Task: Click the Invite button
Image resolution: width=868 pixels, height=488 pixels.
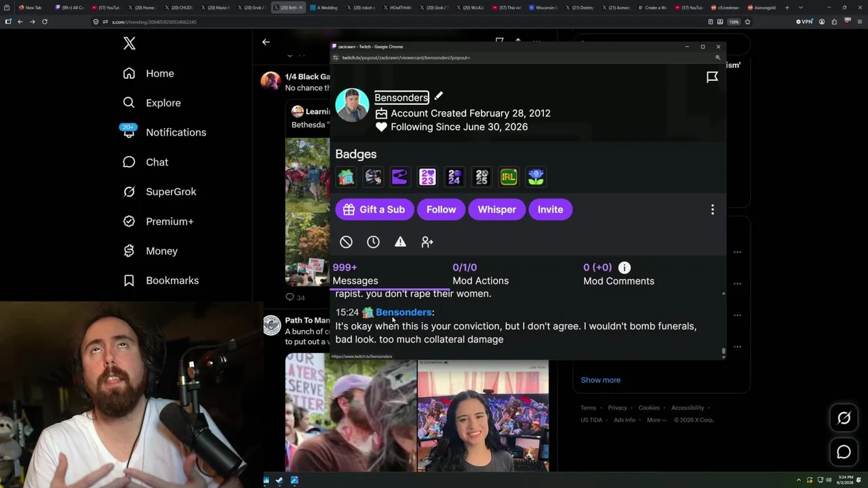Action: click(x=551, y=209)
